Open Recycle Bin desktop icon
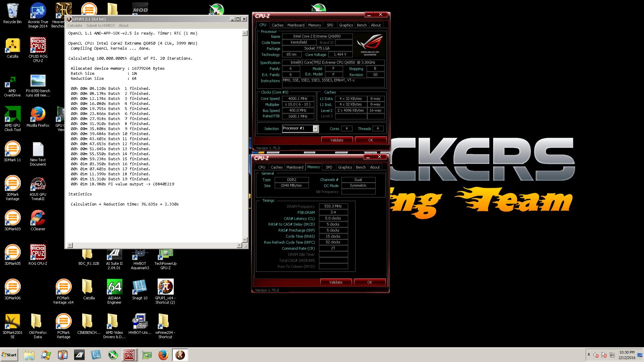644x362 pixels. (x=12, y=13)
